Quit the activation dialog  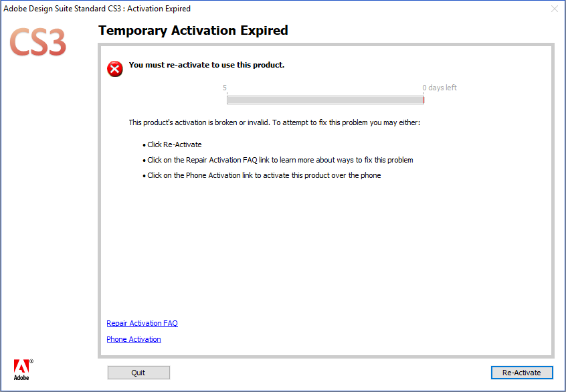click(x=138, y=373)
